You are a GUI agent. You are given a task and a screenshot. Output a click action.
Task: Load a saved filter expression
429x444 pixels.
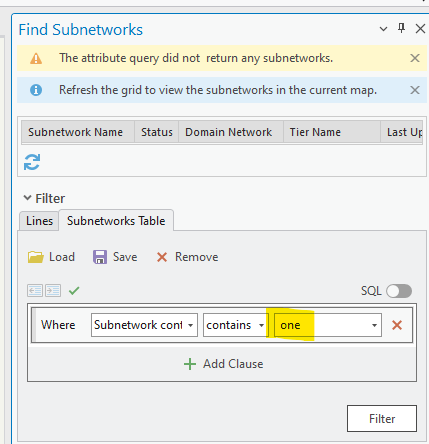[51, 257]
